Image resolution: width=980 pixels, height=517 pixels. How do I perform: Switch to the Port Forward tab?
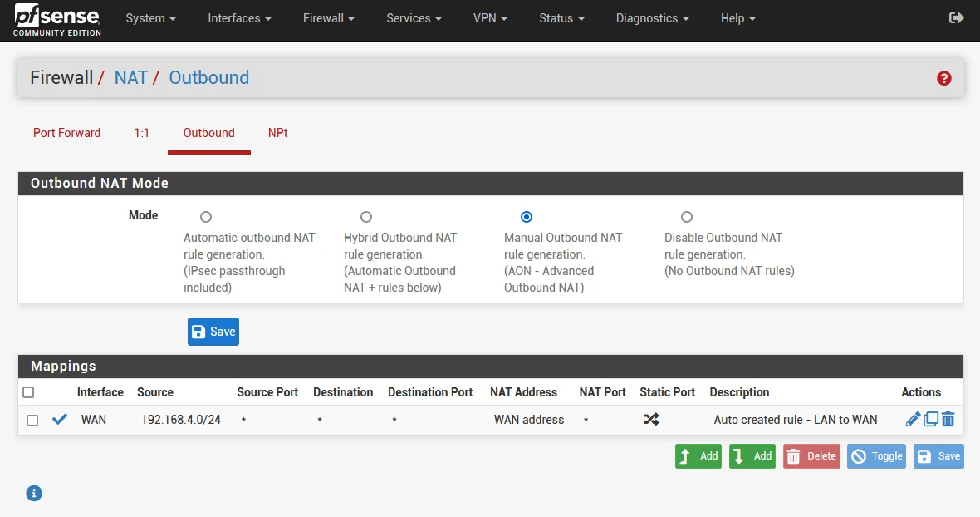point(67,133)
